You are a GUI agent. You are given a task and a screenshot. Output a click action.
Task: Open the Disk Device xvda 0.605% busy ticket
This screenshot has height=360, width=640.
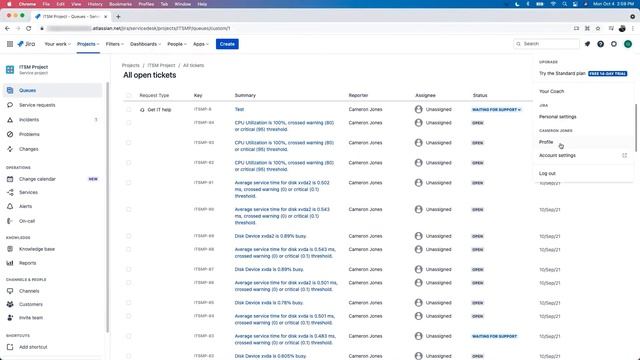(270, 356)
